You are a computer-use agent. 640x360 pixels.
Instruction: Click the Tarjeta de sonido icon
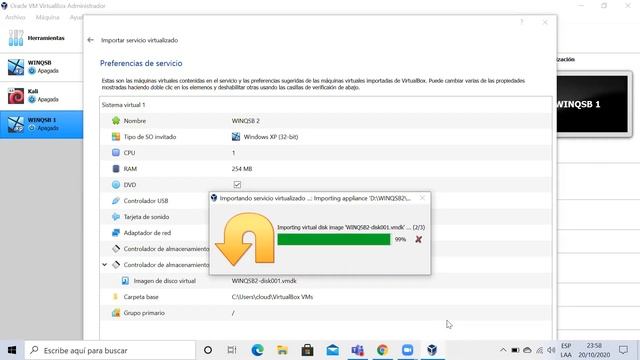click(116, 217)
